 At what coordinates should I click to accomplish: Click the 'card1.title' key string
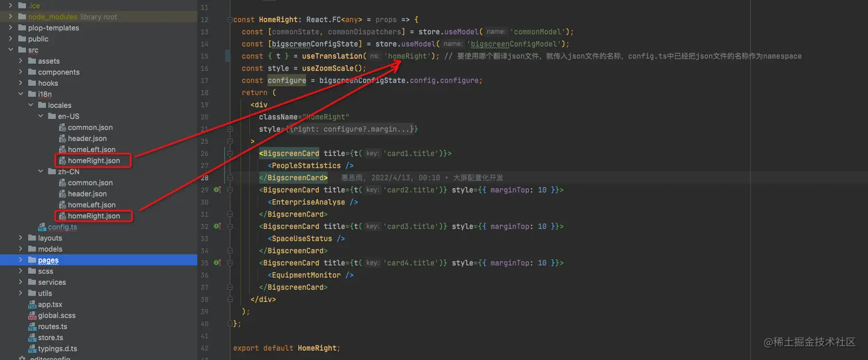(x=412, y=153)
